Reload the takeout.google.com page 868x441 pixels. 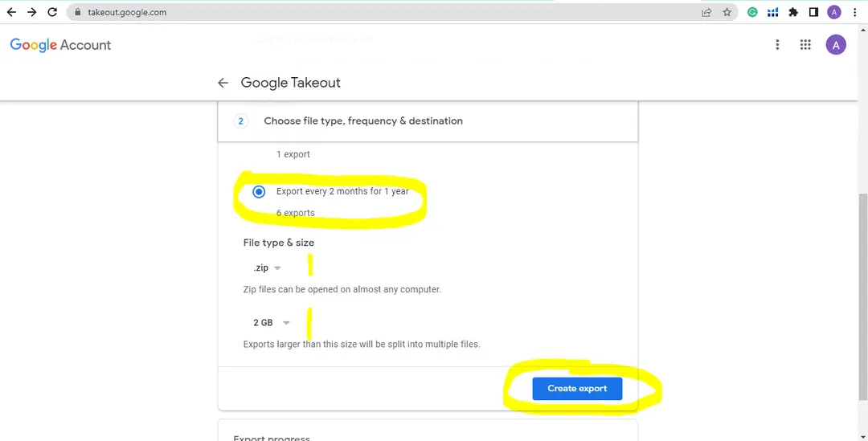[52, 11]
